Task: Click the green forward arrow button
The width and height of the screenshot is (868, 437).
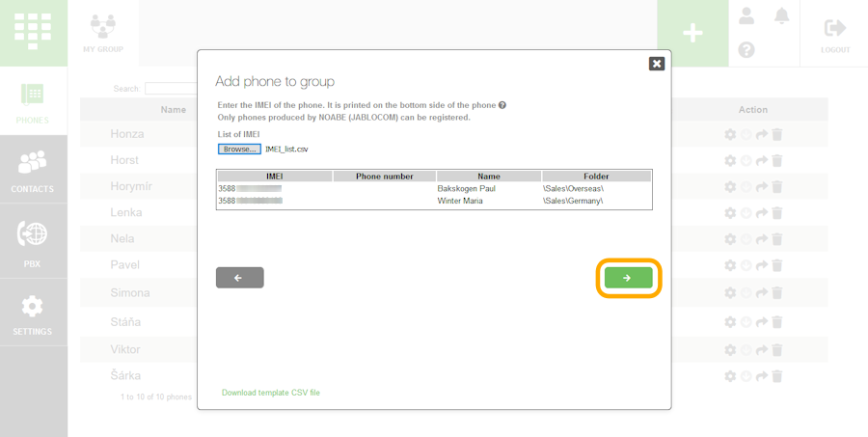Action: [628, 278]
